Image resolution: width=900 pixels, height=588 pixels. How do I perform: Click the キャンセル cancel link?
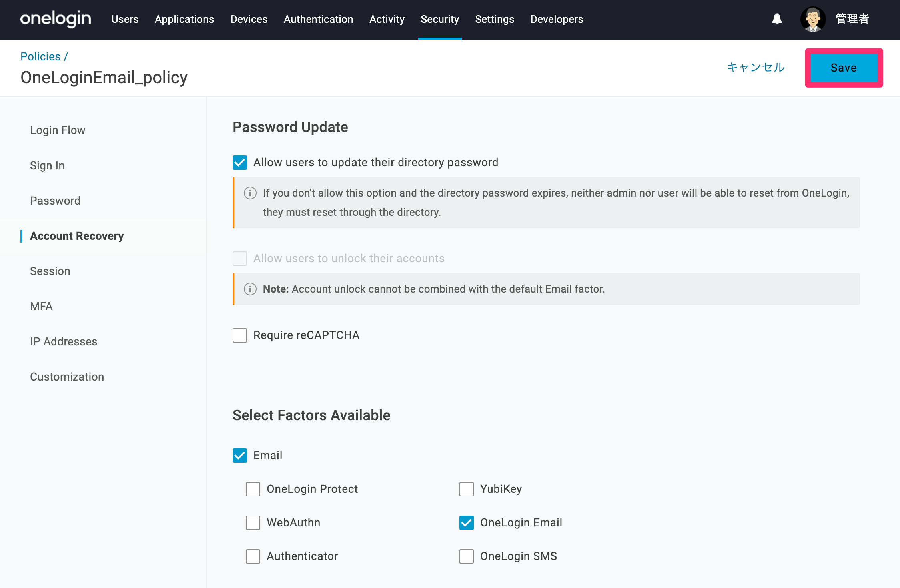pos(756,68)
